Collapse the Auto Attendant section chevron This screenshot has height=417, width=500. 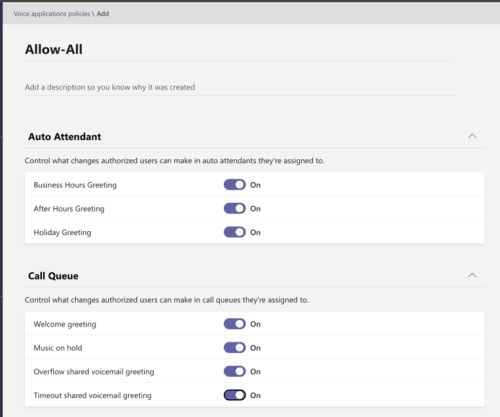click(472, 136)
